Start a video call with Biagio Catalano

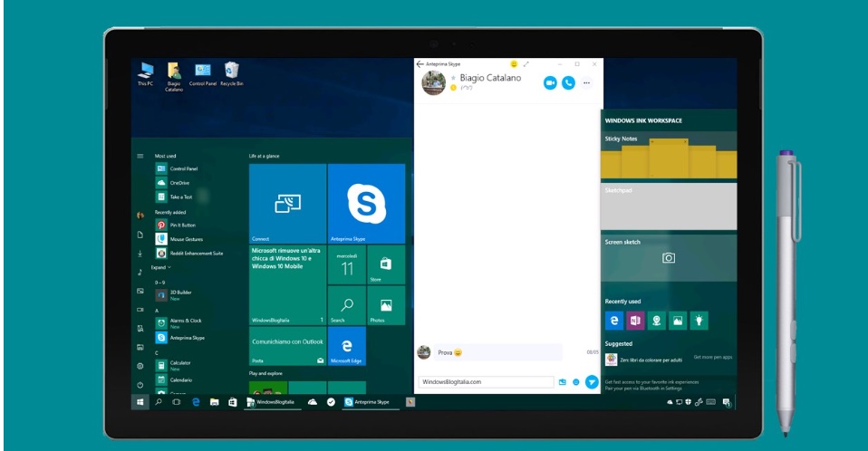coord(549,82)
